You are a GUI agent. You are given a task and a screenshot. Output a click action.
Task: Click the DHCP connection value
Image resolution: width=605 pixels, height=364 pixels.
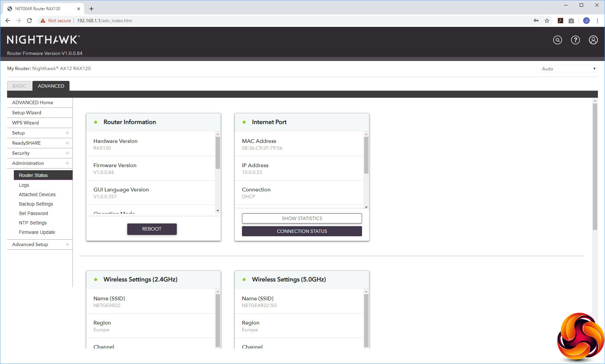click(248, 196)
